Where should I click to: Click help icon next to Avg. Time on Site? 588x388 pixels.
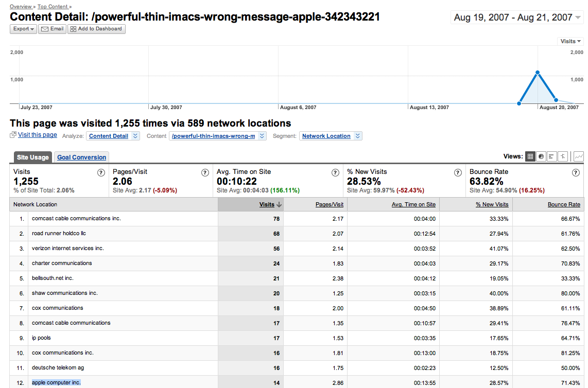pos(335,173)
